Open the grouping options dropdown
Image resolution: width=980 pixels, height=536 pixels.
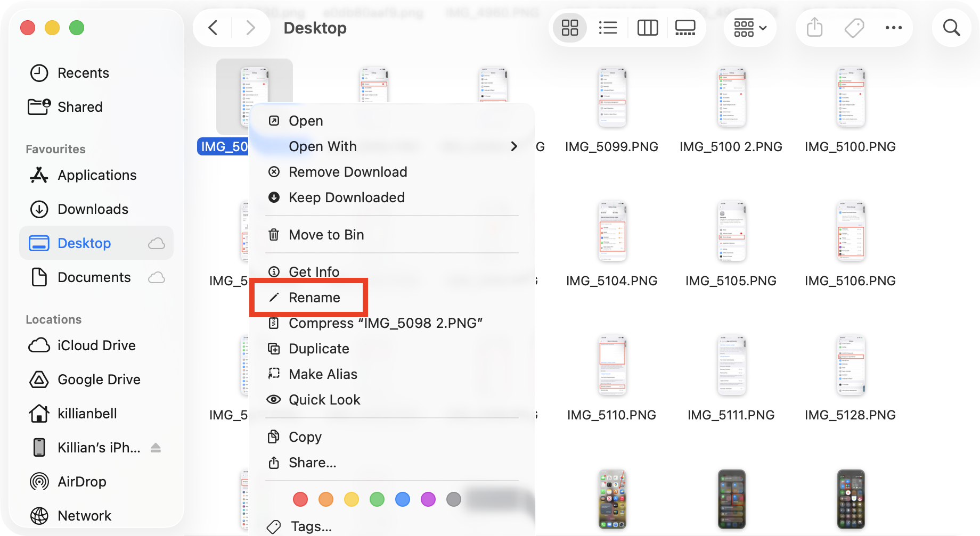pyautogui.click(x=749, y=28)
